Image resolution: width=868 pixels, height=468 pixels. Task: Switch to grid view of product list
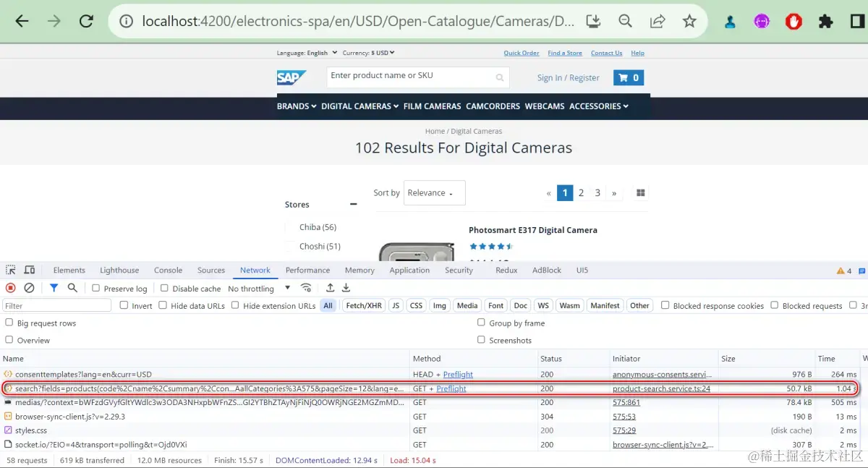(641, 193)
